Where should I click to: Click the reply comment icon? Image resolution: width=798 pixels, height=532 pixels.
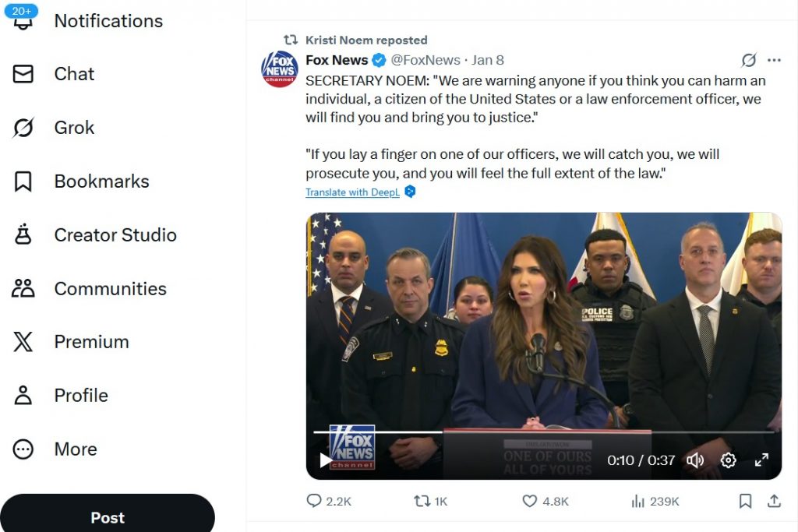(315, 501)
